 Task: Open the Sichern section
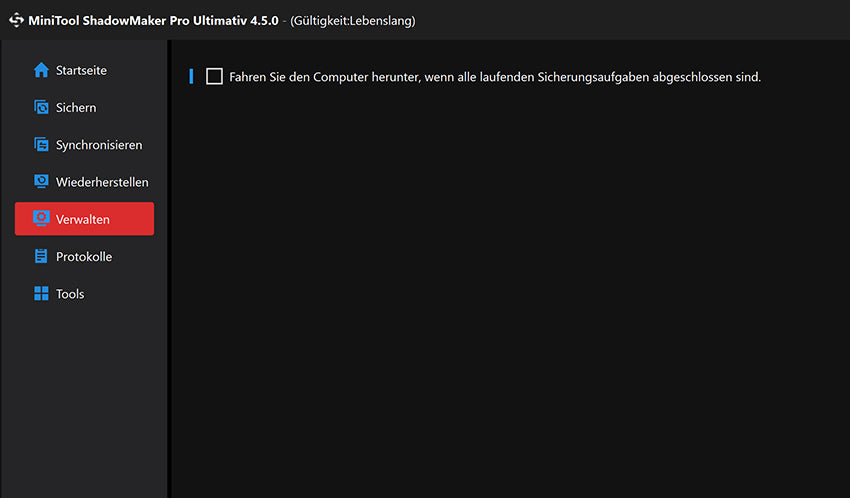[76, 108]
